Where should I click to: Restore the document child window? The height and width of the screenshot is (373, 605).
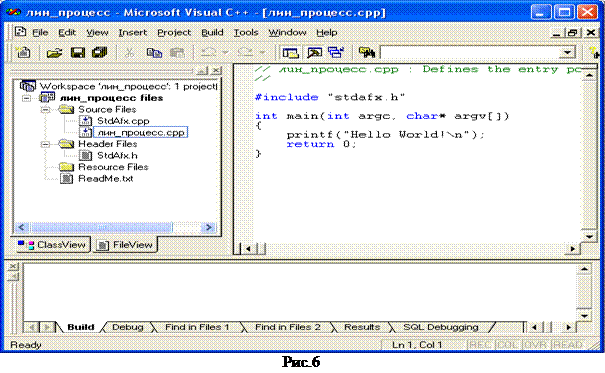tap(573, 33)
